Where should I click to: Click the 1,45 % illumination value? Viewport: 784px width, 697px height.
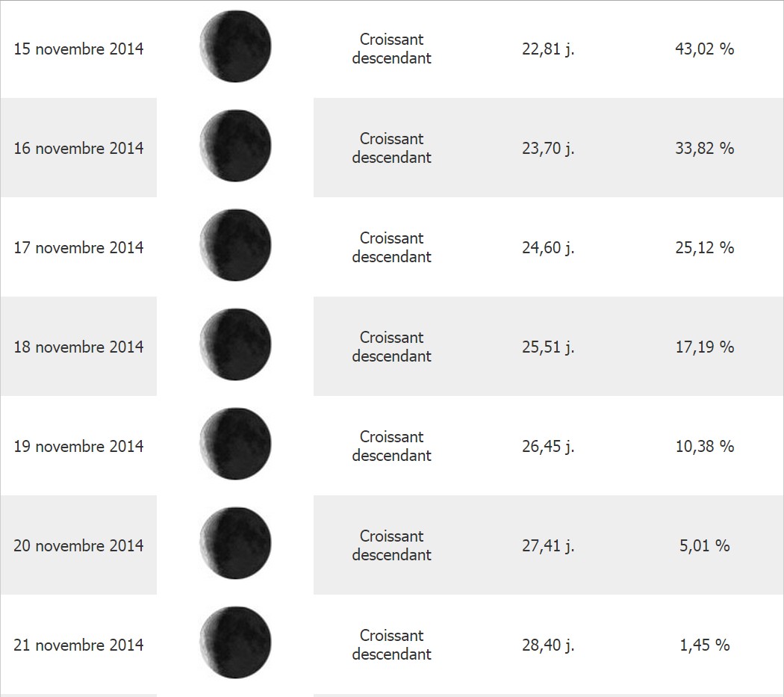point(705,645)
